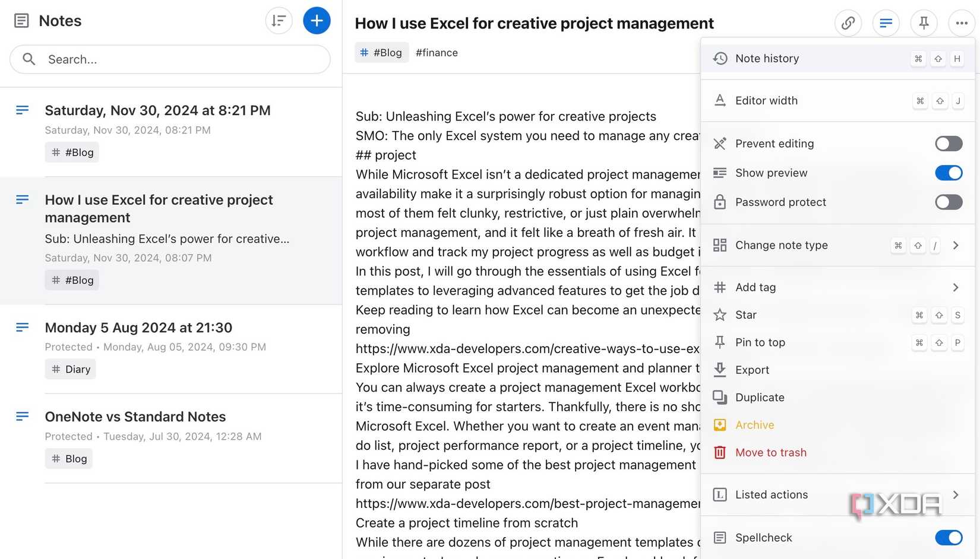Expand Add tag submenu arrow
Image resolution: width=980 pixels, height=559 pixels.
tap(956, 287)
